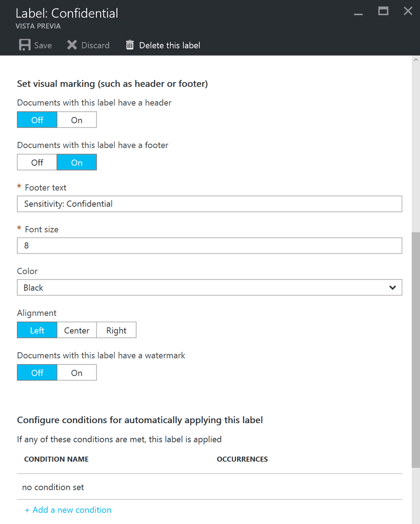Image resolution: width=420 pixels, height=524 pixels.
Task: Turn header On
Action: (x=77, y=120)
